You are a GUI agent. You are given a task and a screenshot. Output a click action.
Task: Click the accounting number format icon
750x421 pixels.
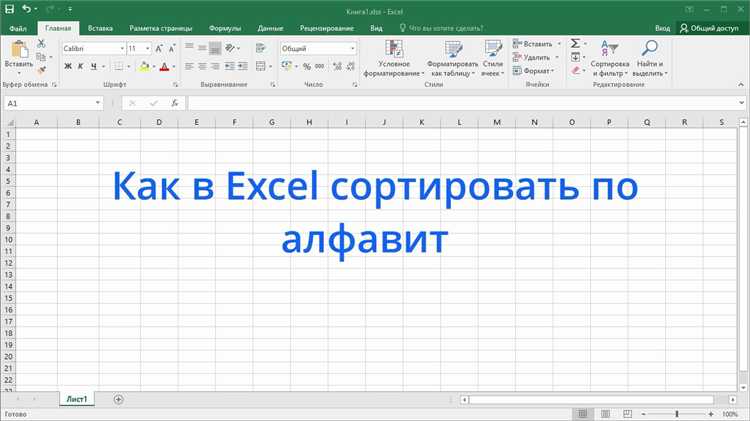287,66
